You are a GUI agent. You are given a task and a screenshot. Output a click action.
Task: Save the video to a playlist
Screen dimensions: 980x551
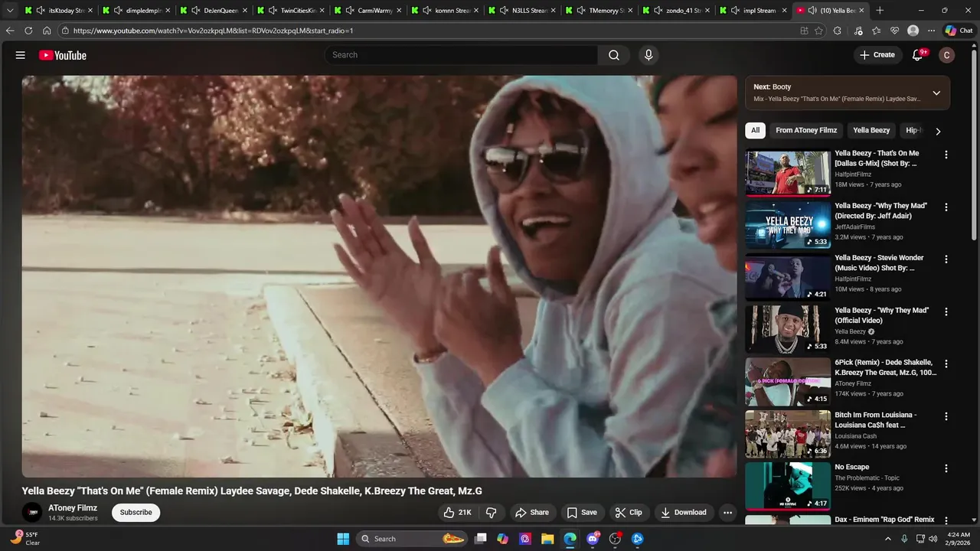pos(581,513)
